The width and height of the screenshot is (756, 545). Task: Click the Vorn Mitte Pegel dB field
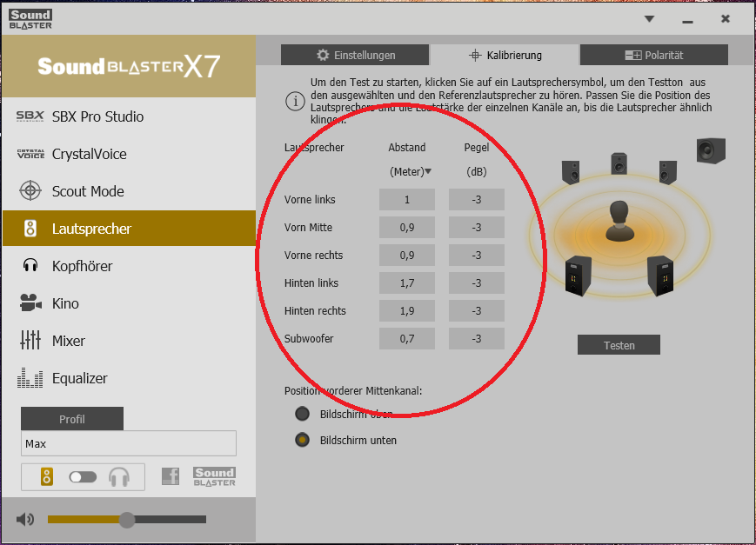click(x=477, y=228)
